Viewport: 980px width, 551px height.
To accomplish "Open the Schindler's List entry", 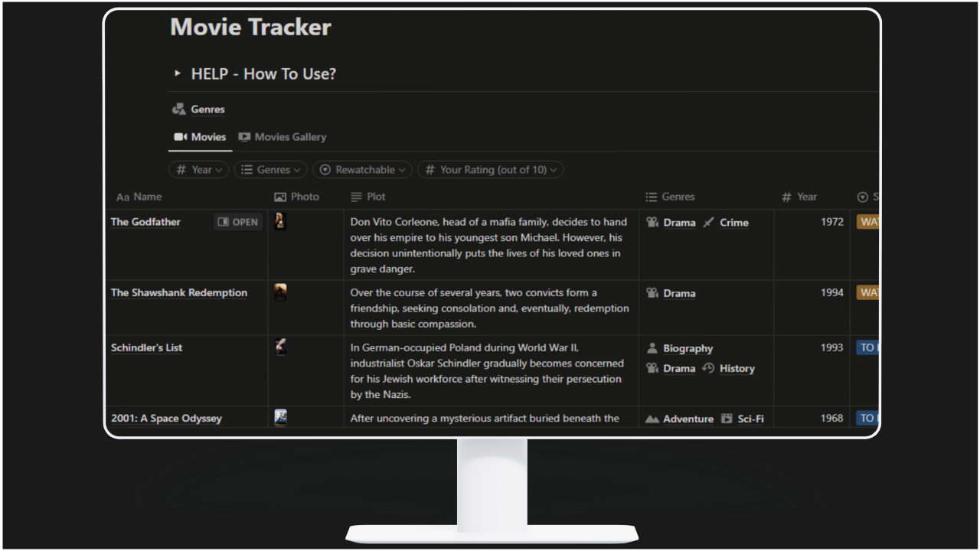I will tap(146, 347).
